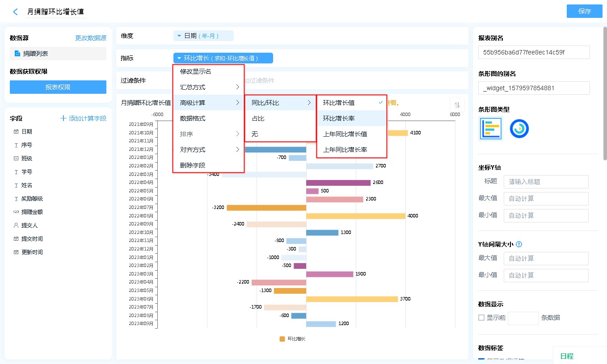Click the back arrow icon

tap(16, 12)
